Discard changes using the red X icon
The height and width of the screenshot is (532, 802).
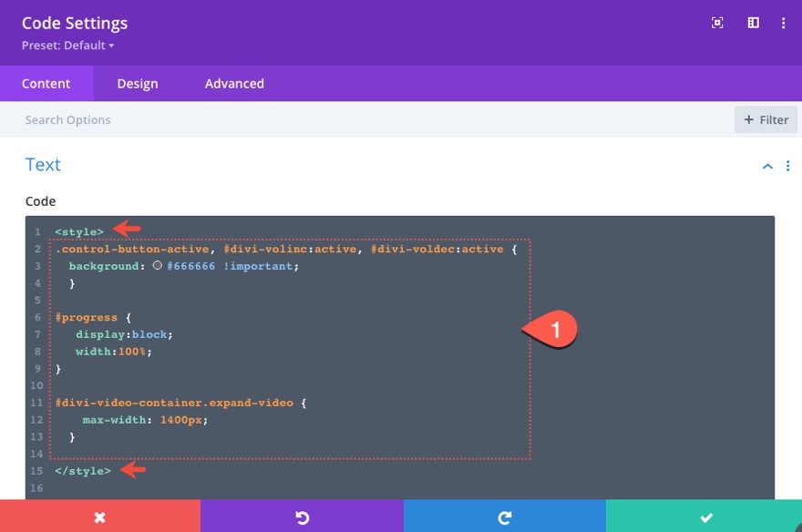(100, 516)
